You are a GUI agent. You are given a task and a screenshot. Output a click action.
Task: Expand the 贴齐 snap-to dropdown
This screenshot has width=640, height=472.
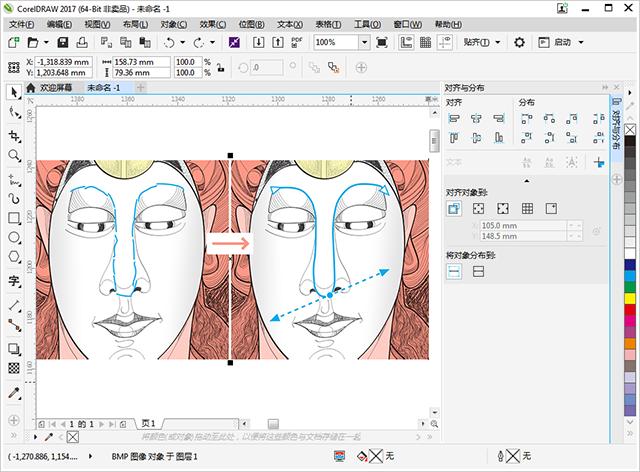(498, 42)
